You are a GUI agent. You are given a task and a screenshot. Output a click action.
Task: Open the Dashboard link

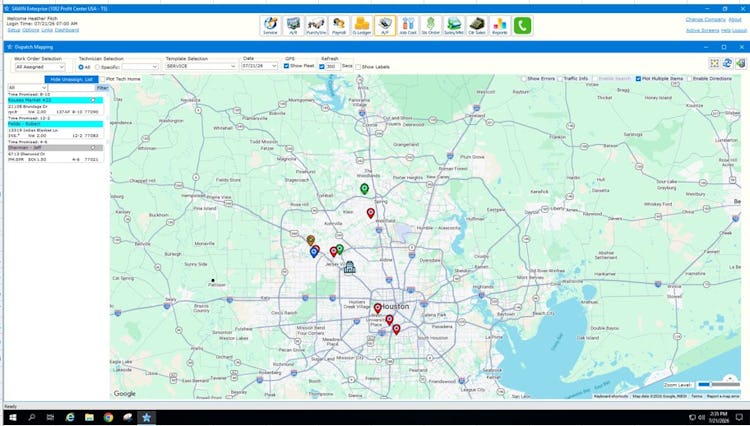pyautogui.click(x=66, y=30)
